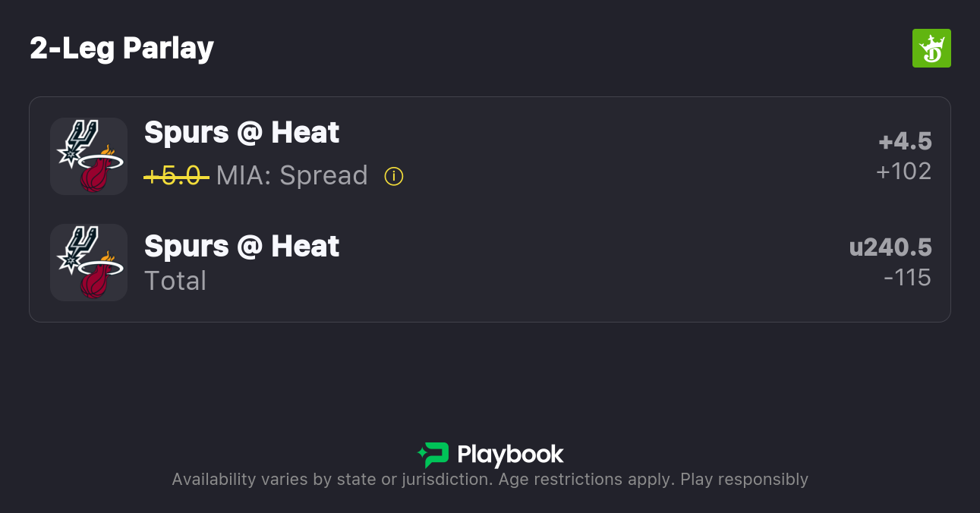Image resolution: width=980 pixels, height=513 pixels.
Task: Select the +4.5 spread line value
Action: point(905,141)
